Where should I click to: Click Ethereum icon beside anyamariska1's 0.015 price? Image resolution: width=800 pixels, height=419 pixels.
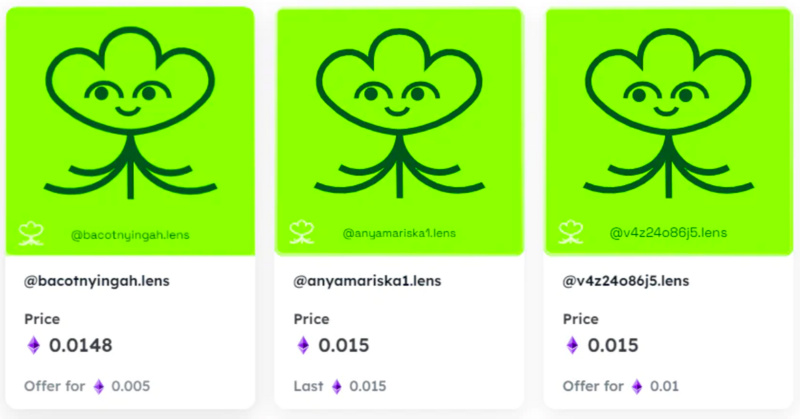click(x=303, y=346)
